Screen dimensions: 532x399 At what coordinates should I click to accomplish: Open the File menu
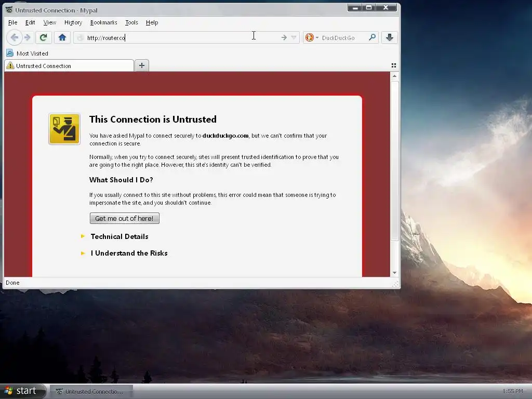(x=12, y=22)
